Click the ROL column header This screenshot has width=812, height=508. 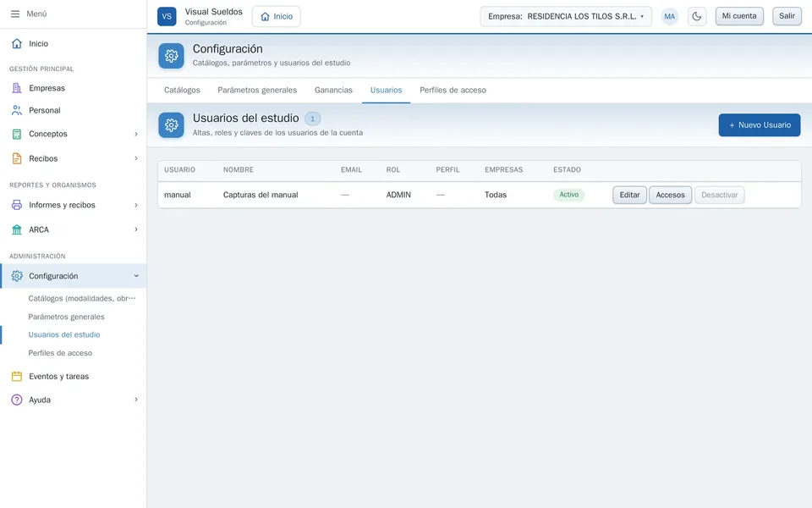tap(393, 169)
